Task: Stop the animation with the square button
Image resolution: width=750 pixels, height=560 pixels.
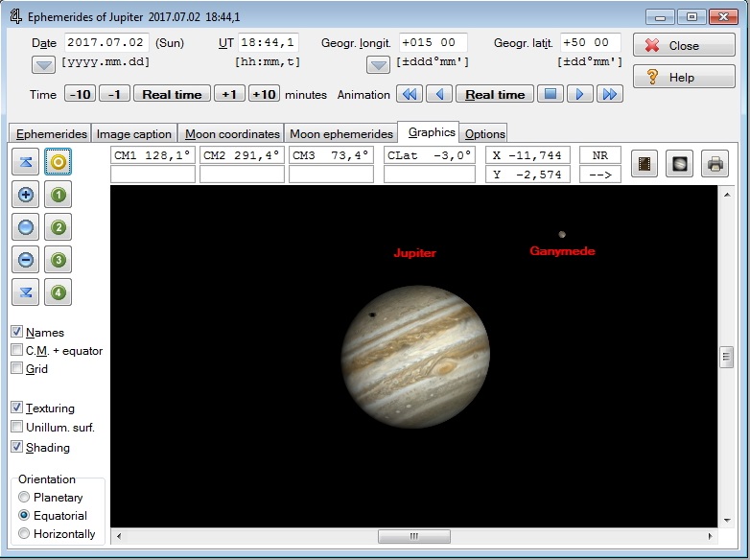Action: tap(548, 94)
